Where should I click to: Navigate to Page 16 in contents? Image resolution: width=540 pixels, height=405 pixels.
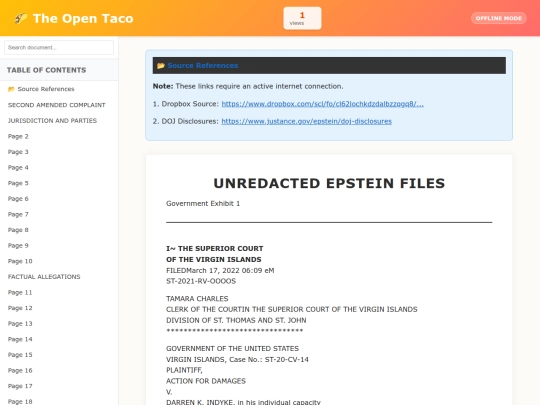20,371
